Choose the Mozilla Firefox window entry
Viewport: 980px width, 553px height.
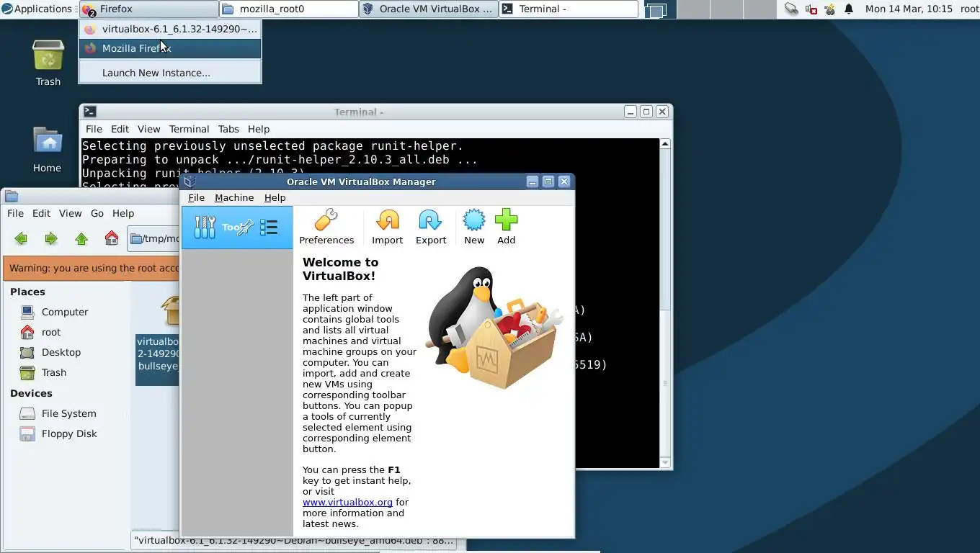tap(170, 48)
